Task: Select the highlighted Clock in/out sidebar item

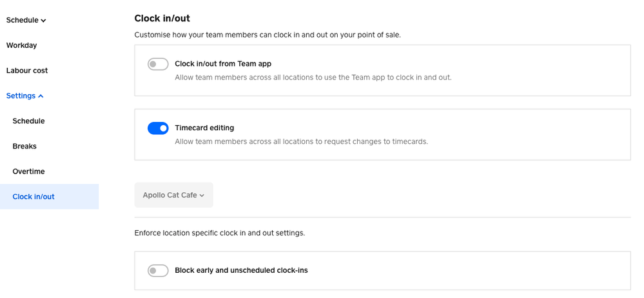Action: pyautogui.click(x=34, y=197)
